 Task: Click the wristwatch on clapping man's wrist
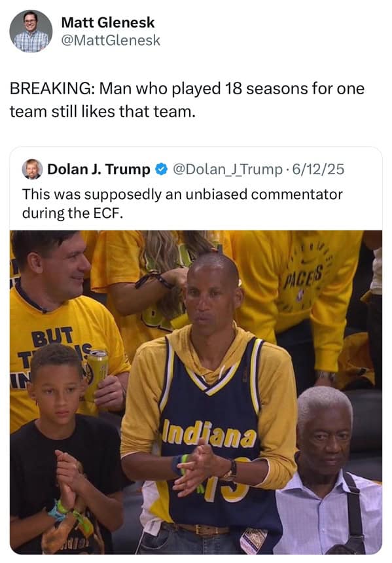coord(232,471)
